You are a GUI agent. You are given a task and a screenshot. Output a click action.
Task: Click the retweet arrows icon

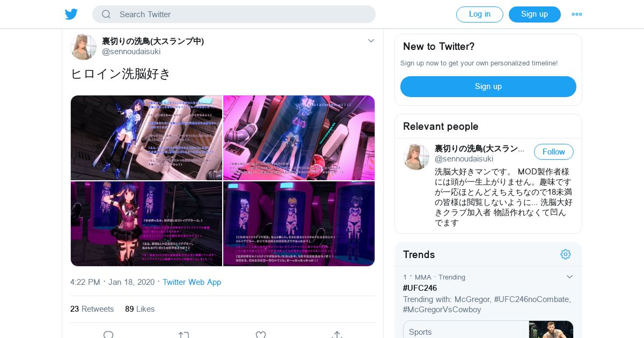point(184,335)
